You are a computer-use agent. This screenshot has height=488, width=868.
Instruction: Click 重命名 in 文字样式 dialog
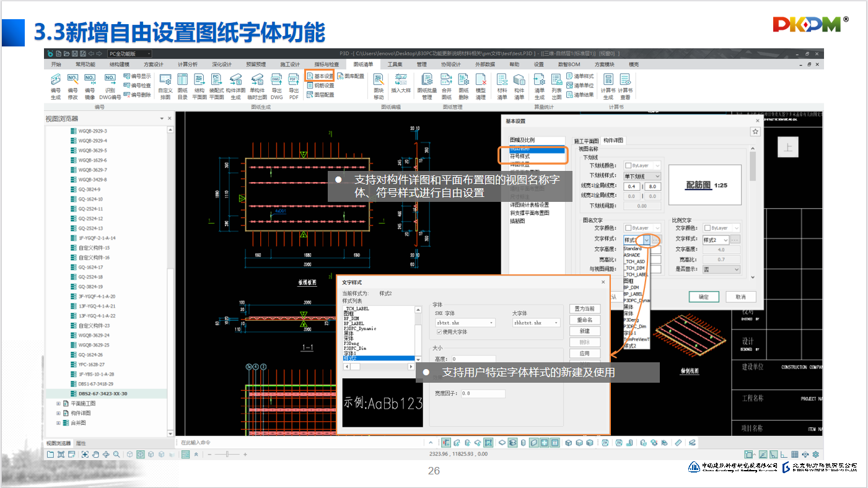[585, 320]
